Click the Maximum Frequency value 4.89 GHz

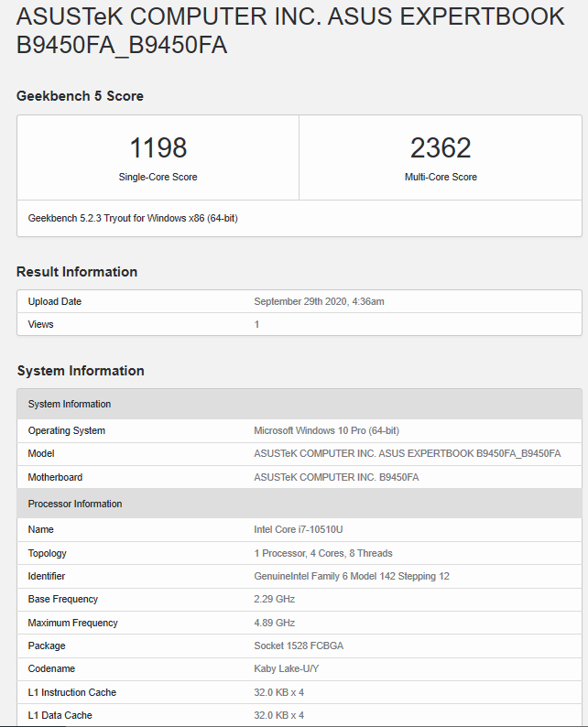click(274, 623)
